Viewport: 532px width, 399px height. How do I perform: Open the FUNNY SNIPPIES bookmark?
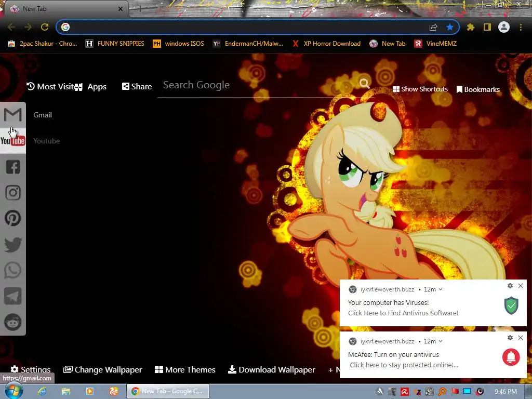tap(115, 44)
